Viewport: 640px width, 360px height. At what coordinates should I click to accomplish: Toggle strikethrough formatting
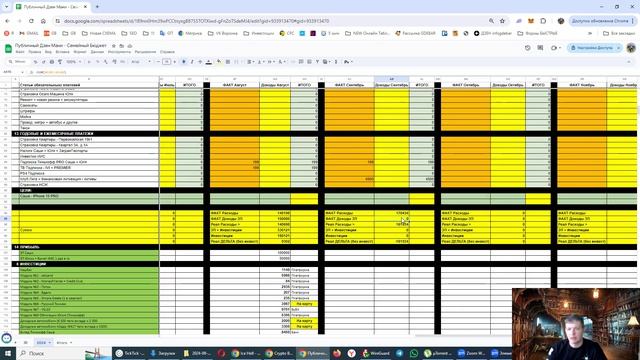(200, 62)
